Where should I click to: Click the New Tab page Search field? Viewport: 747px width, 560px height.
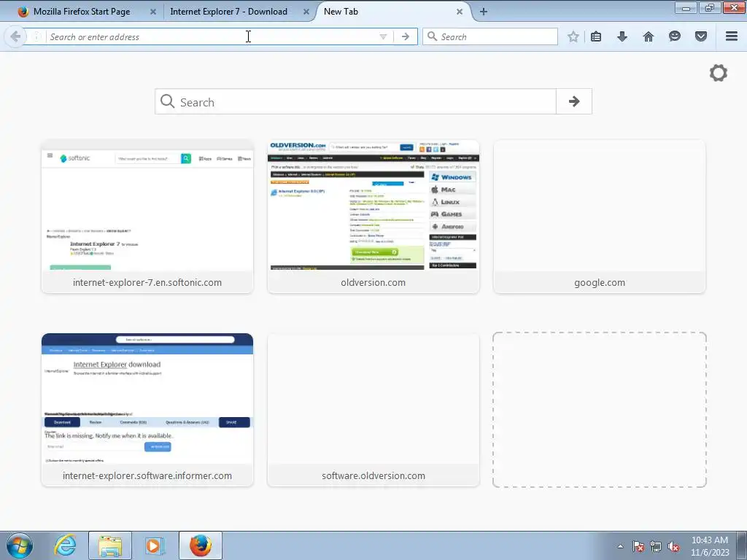click(355, 101)
